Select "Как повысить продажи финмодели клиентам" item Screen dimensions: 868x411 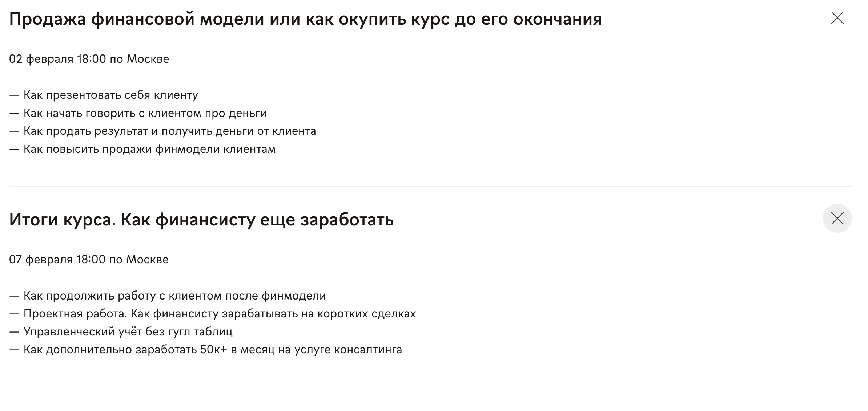[149, 149]
